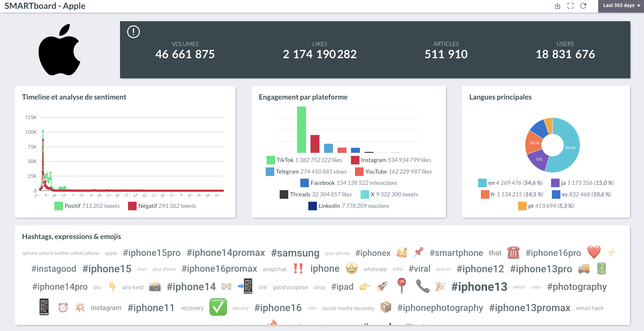
Task: Click the collision burst emoji
Action: (x=80, y=307)
